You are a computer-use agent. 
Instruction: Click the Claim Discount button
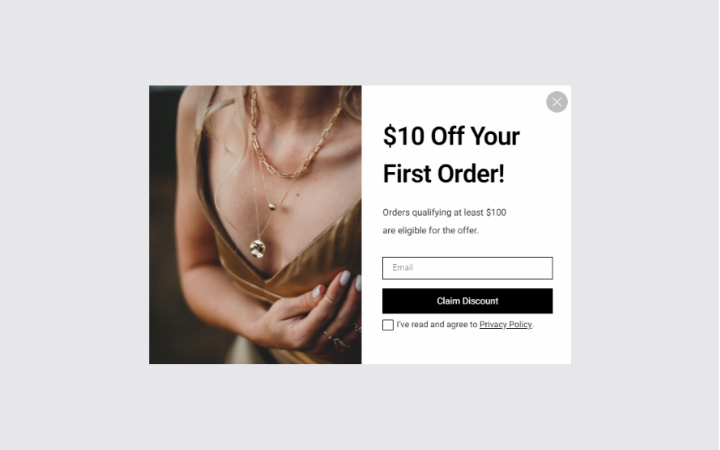[467, 301]
